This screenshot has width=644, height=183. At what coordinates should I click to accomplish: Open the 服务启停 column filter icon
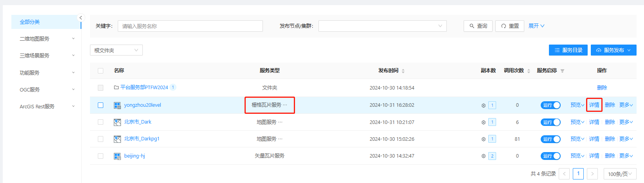(x=562, y=71)
